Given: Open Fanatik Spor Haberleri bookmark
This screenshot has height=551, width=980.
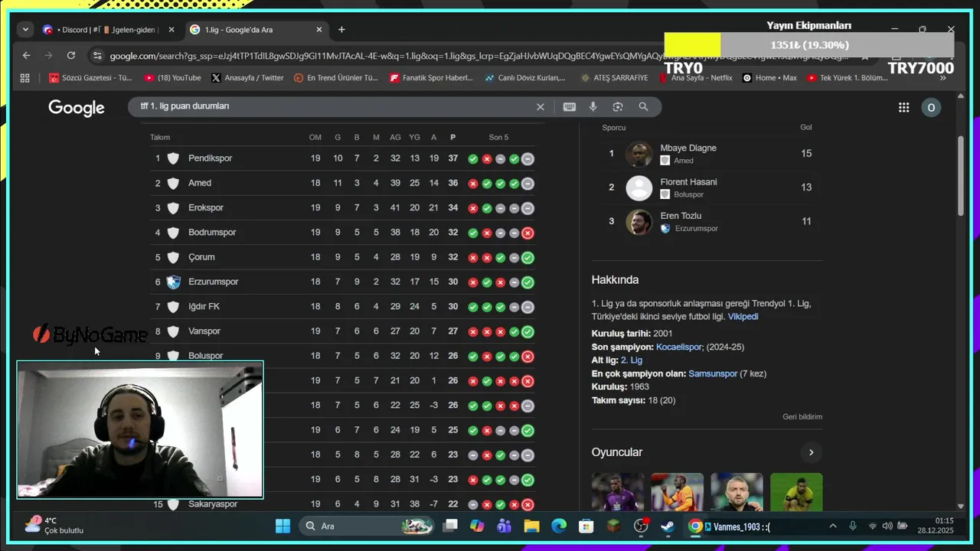Looking at the screenshot, I should [x=432, y=78].
